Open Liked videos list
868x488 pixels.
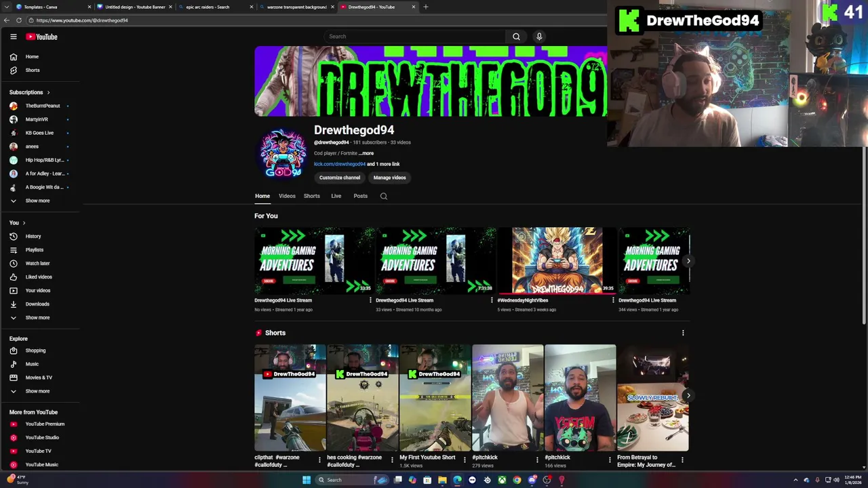[x=40, y=277]
